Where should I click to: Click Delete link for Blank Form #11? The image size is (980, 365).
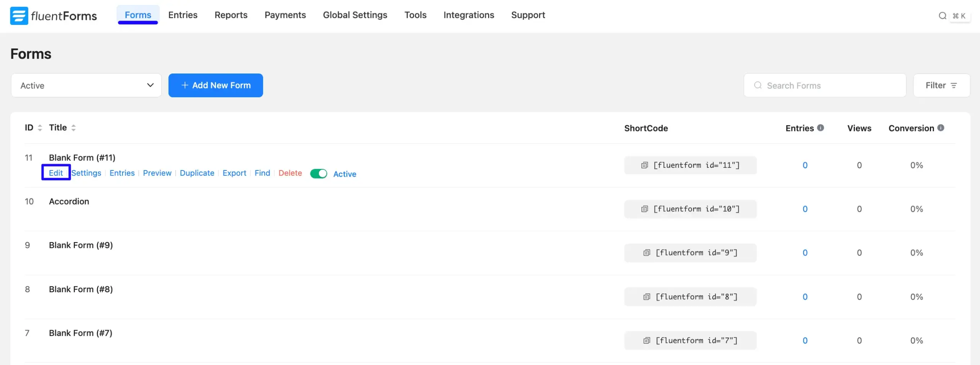[x=290, y=173]
